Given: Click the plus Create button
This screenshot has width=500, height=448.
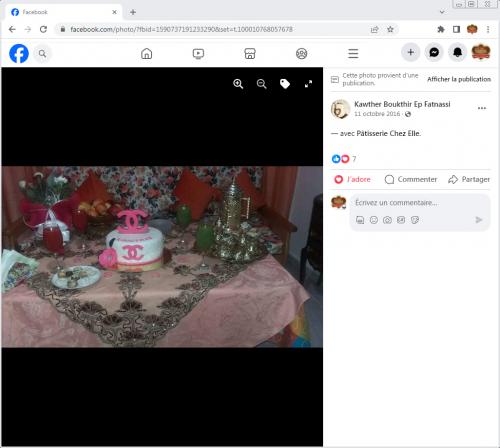Looking at the screenshot, I should [410, 52].
